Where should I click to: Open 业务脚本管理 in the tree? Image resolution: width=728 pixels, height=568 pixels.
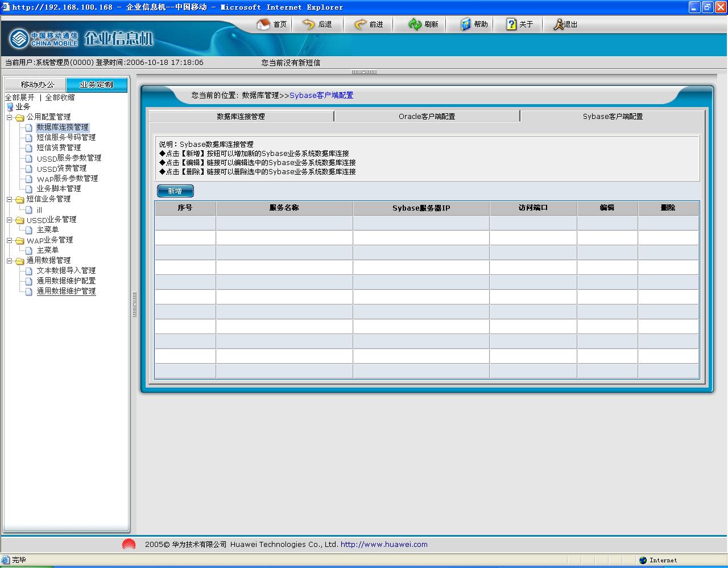click(x=59, y=189)
